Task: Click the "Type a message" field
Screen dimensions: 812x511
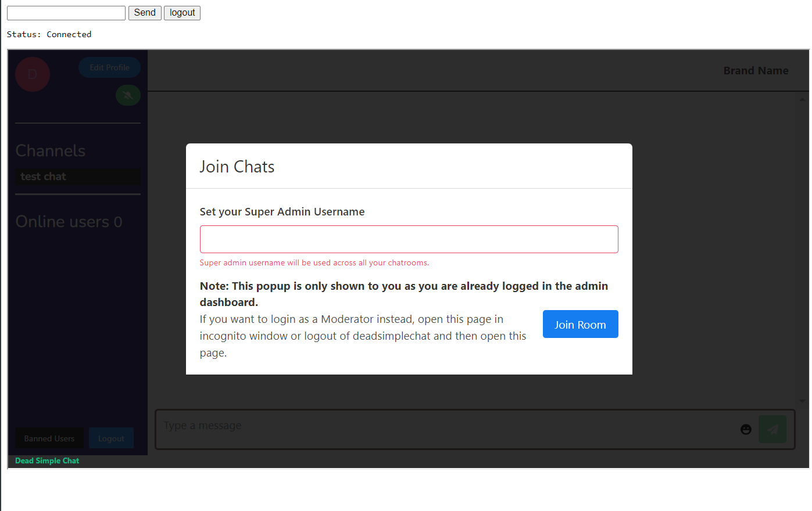Action: coord(407,425)
